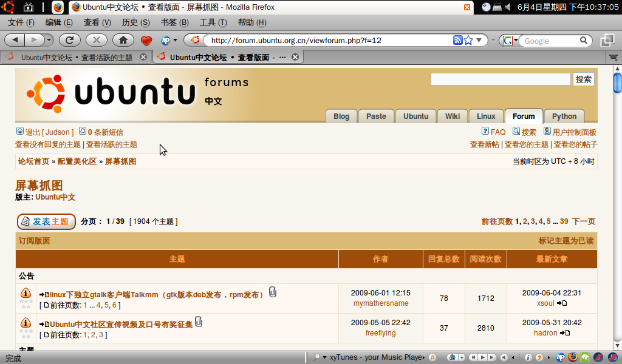Open the Google search engine selector dropdown
This screenshot has height=364, width=622.
pyautogui.click(x=516, y=41)
